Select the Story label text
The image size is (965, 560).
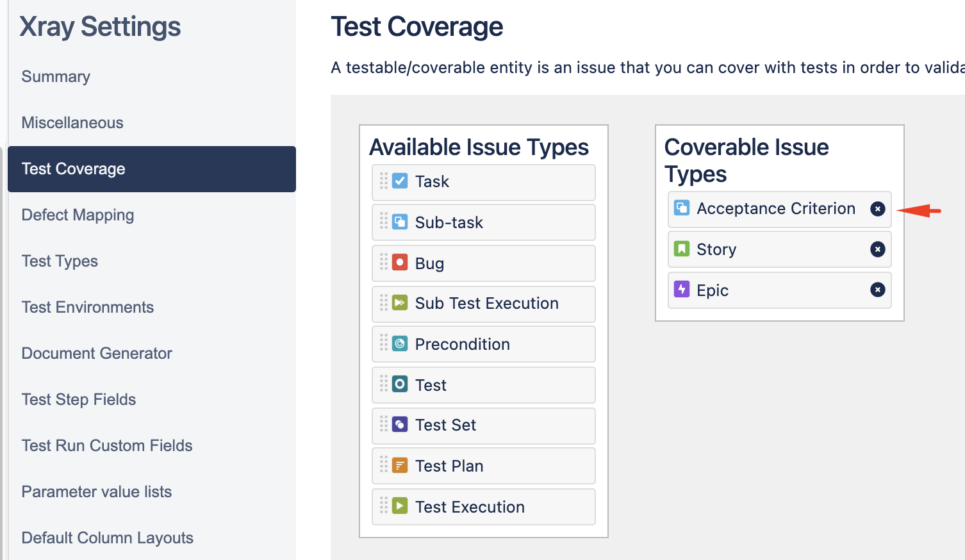(x=716, y=250)
